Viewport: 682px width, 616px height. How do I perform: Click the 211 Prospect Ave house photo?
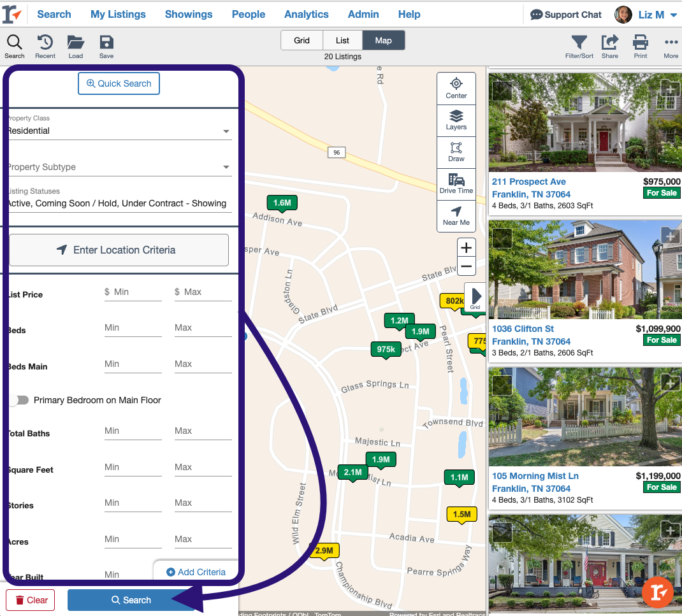(585, 122)
